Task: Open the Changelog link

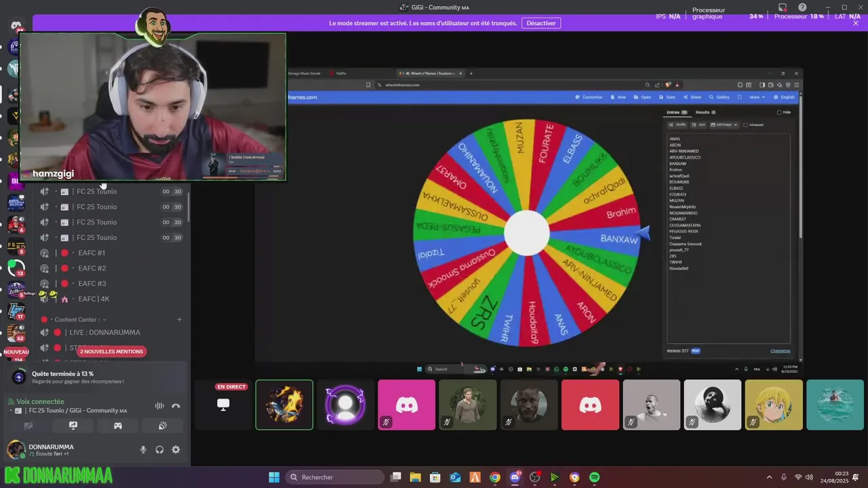Action: click(781, 350)
